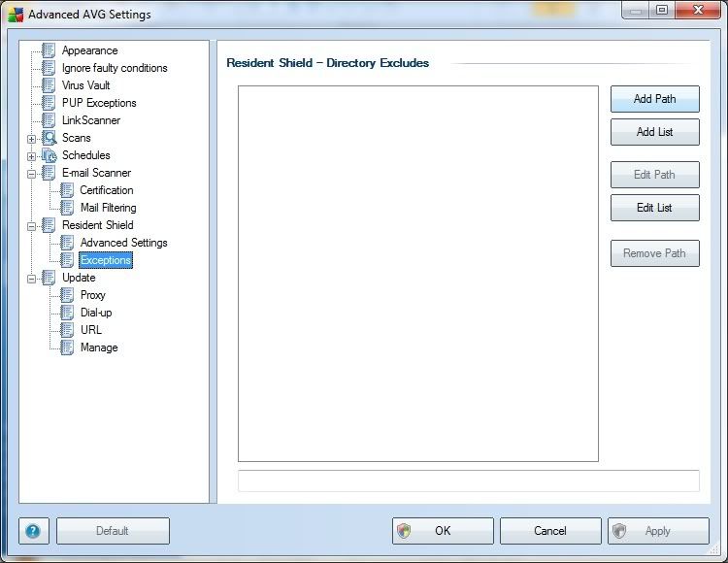Viewport: 728px width, 563px height.
Task: Click the Appearance notebook icon
Action: (x=49, y=50)
